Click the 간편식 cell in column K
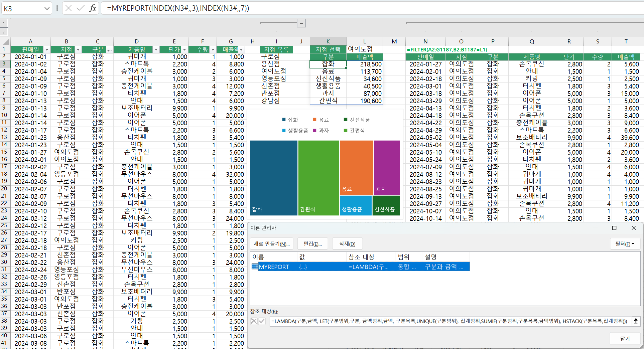The width and height of the screenshot is (644, 349). pyautogui.click(x=328, y=101)
